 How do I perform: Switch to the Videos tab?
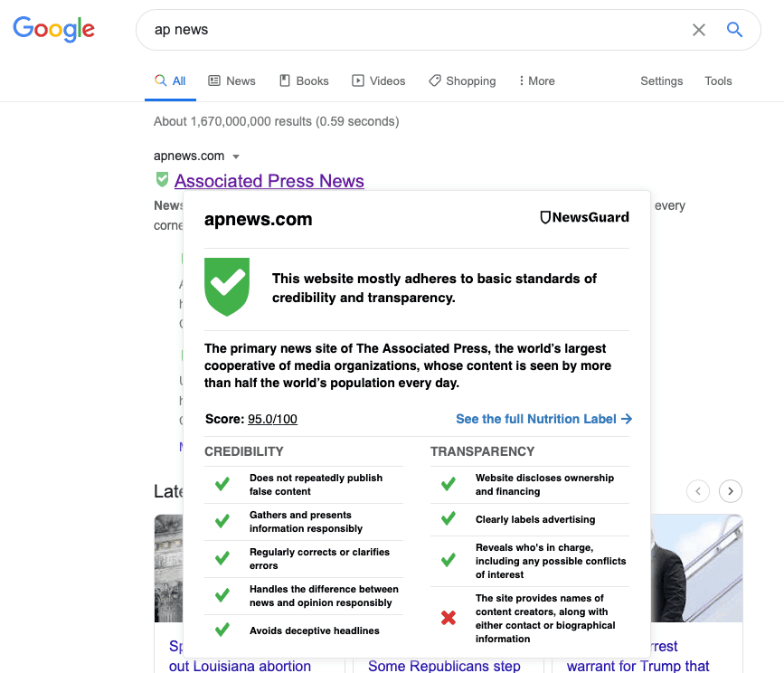[x=378, y=81]
